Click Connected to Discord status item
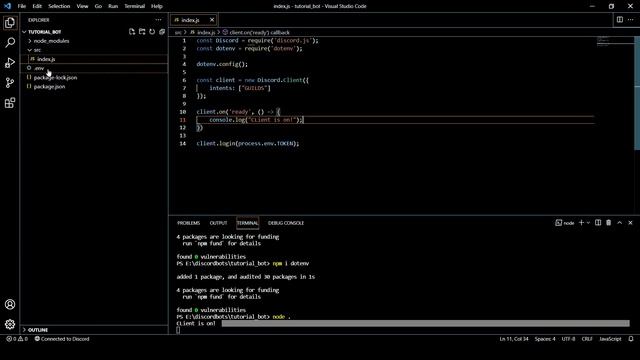 pyautogui.click(x=62, y=339)
